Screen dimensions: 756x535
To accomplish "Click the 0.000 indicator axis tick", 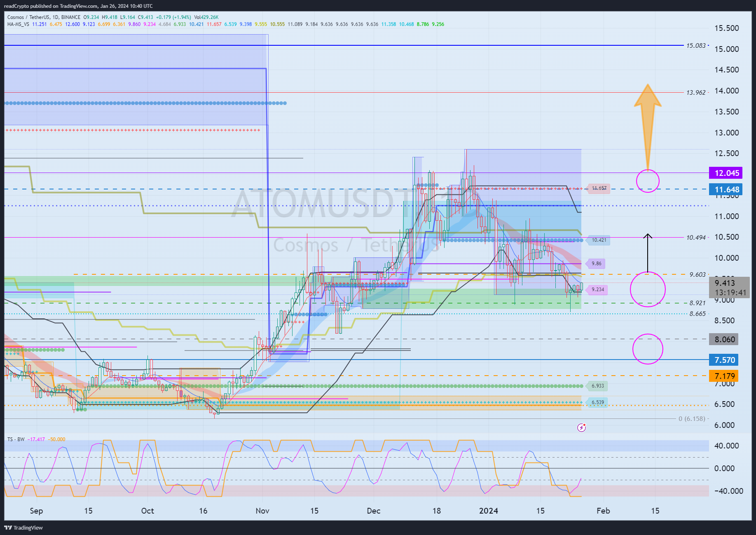I will click(725, 468).
